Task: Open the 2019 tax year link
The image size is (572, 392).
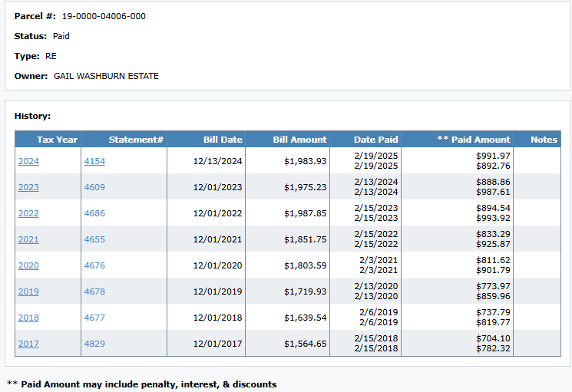Action: (x=28, y=292)
